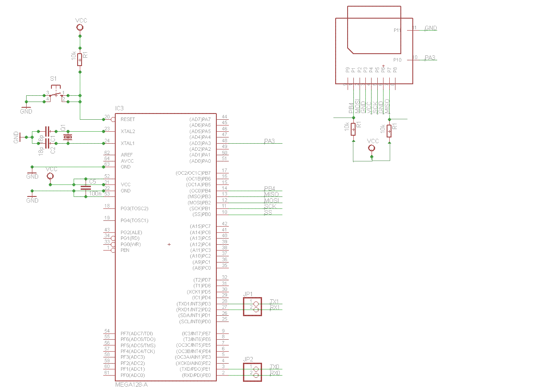Click the (AD7)PA7 pin label
Image resolution: width=548 pixels, height=392 pixels.
200,119
